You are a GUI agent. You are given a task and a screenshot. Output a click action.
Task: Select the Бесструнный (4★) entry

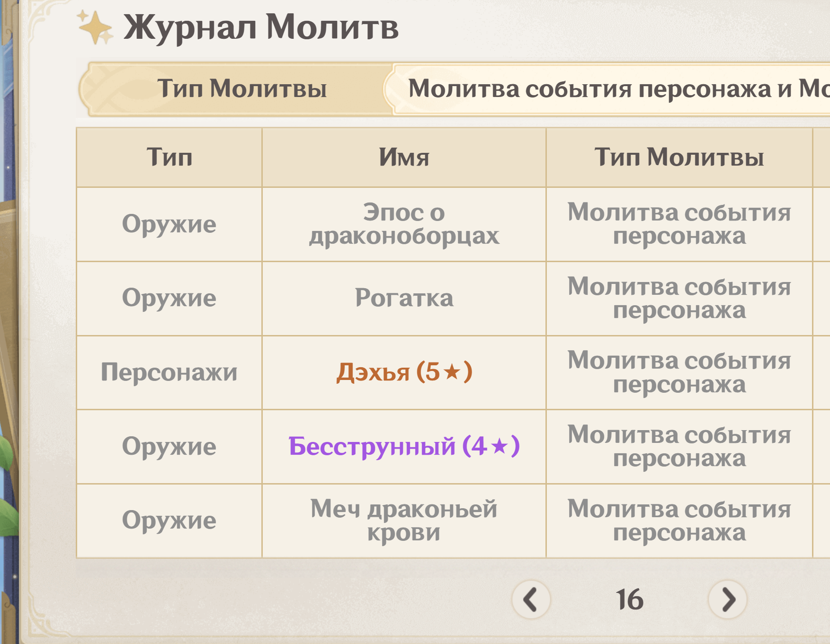tap(404, 446)
